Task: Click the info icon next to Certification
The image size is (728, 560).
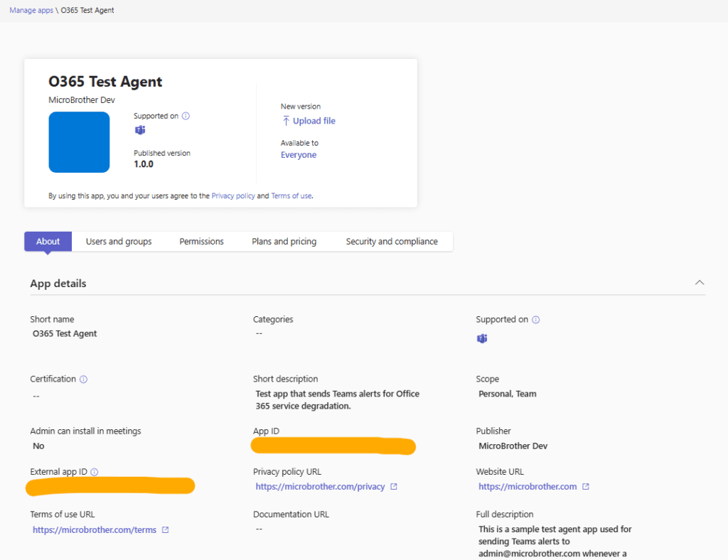Action: tap(83, 379)
